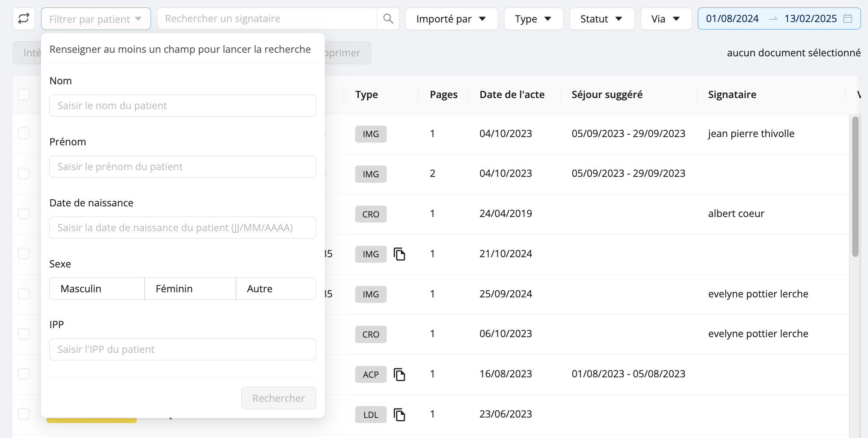Check the row dated 04/10/2023 with 2 pages
This screenshot has height=438, width=868.
click(24, 173)
